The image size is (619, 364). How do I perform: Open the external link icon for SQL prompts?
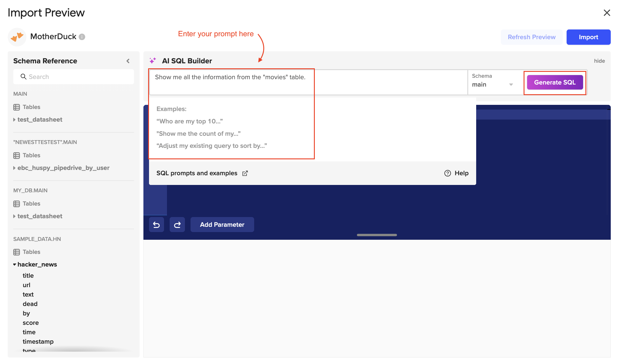pyautogui.click(x=245, y=173)
